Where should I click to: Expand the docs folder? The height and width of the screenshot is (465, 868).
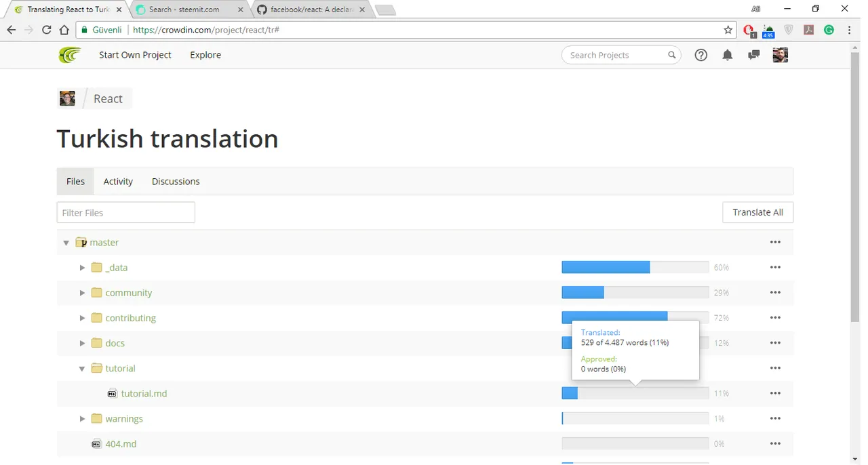tap(82, 343)
